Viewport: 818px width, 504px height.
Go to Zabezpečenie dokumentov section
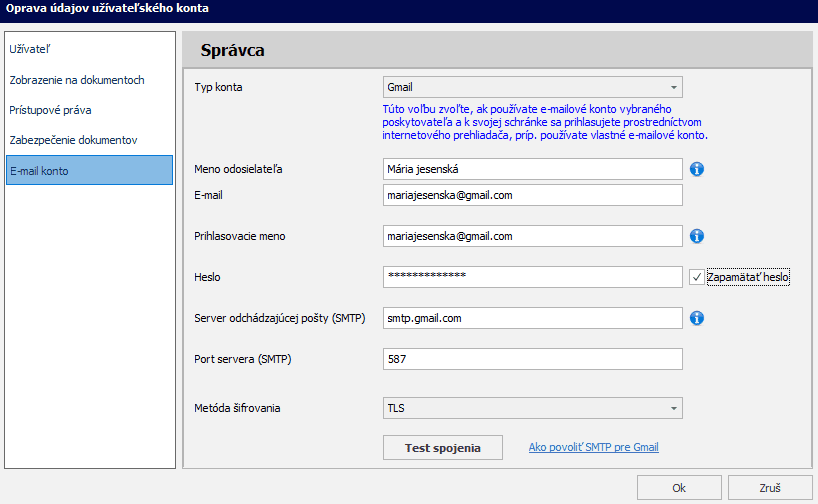coord(73,140)
